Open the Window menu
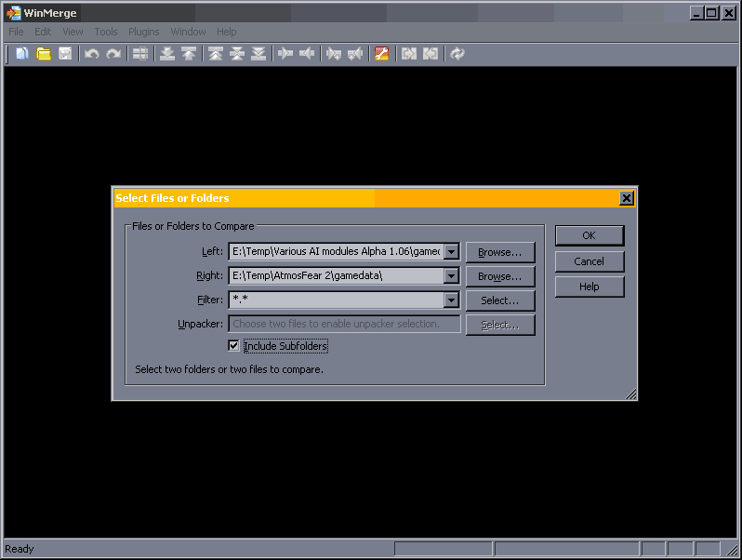 [188, 32]
